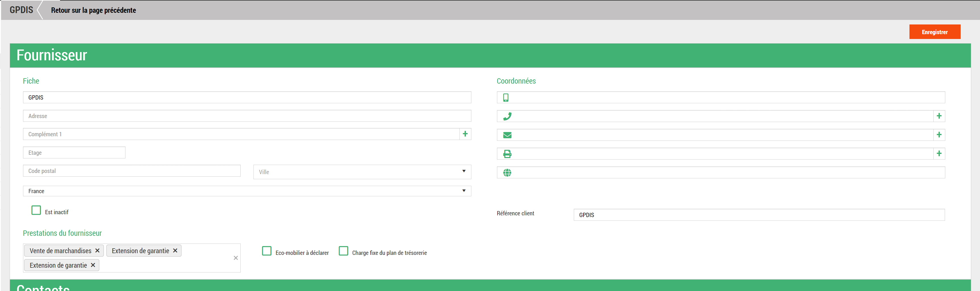
Task: Click the green telephone handset icon
Action: [507, 116]
